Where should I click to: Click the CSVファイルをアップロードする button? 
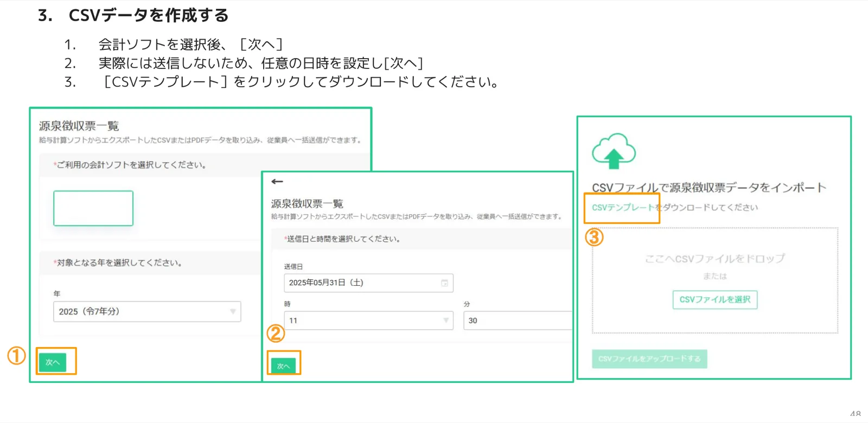point(649,359)
